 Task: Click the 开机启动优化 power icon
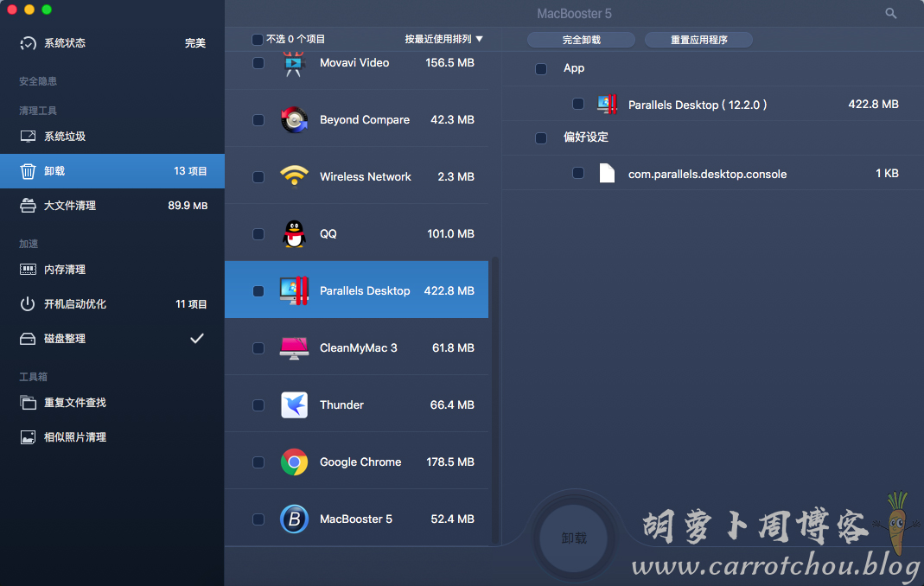tap(28, 304)
